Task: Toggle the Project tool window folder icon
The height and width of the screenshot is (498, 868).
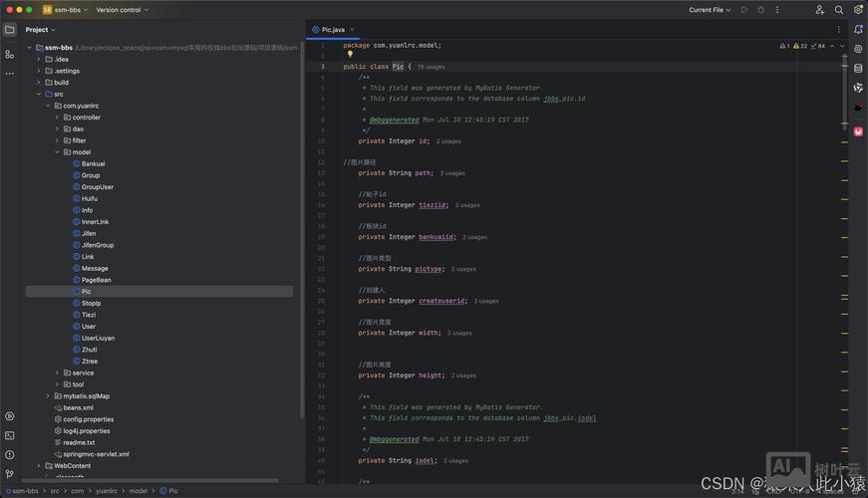Action: tap(10, 30)
